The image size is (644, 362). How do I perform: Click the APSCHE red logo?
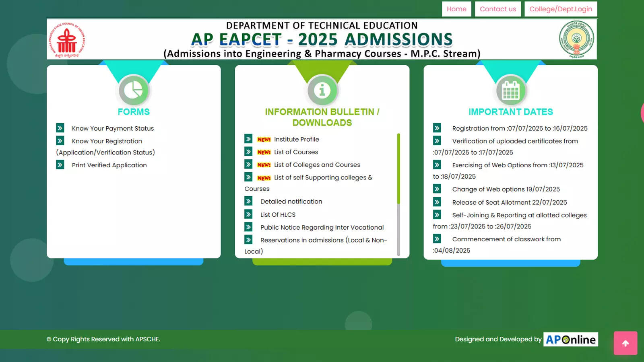point(67,40)
